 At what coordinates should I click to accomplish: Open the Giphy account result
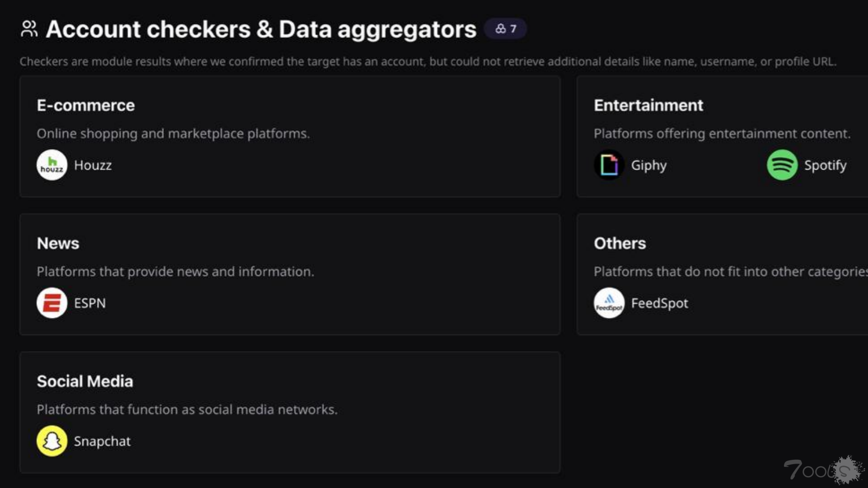(649, 165)
